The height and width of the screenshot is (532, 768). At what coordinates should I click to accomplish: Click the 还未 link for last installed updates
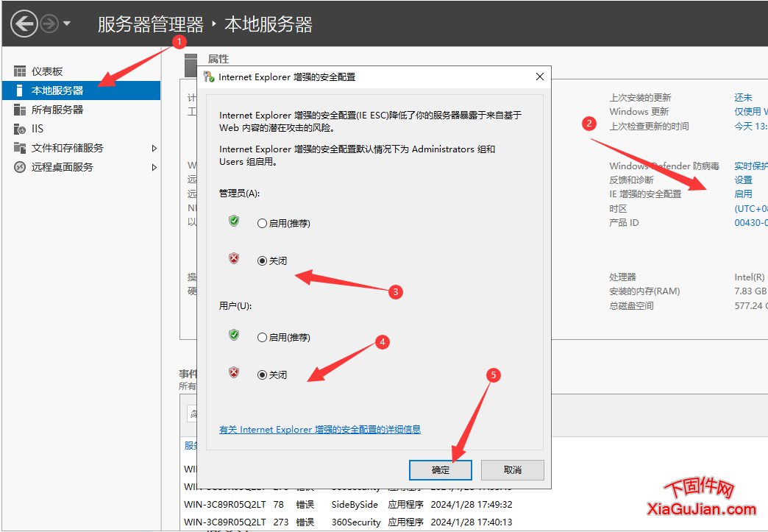[743, 97]
